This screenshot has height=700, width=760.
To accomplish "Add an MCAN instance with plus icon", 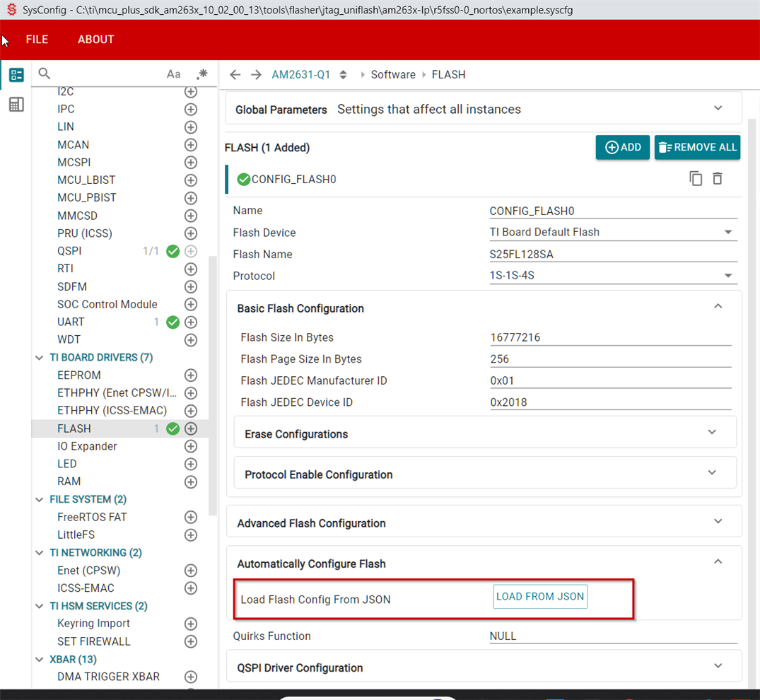I will 191,144.
